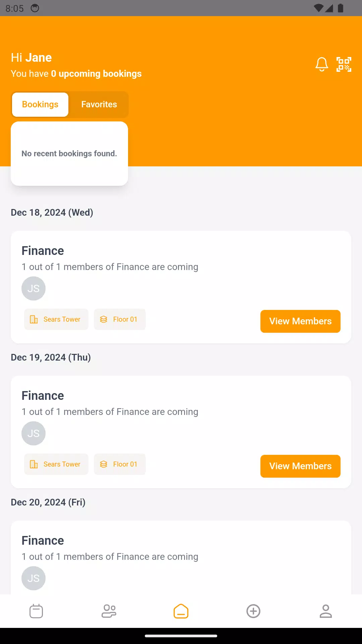Tap the plus circle add booking icon
The image size is (362, 644).
click(x=253, y=611)
